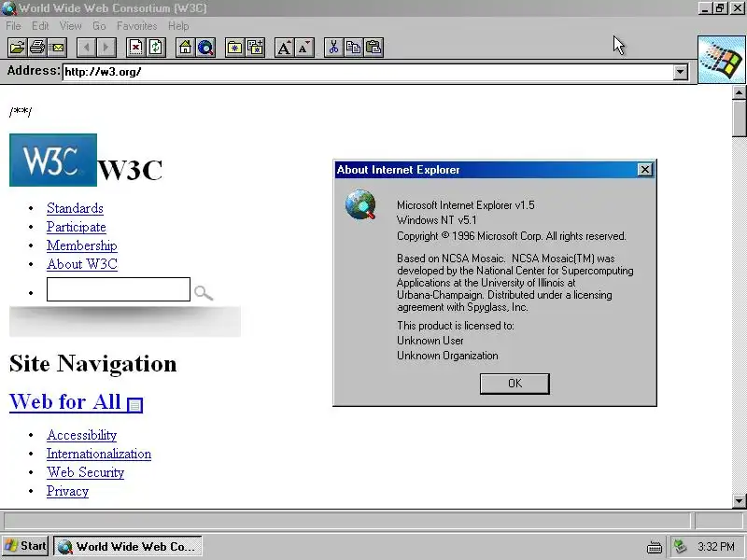The height and width of the screenshot is (560, 747).
Task: Open the View menu
Action: (x=71, y=26)
